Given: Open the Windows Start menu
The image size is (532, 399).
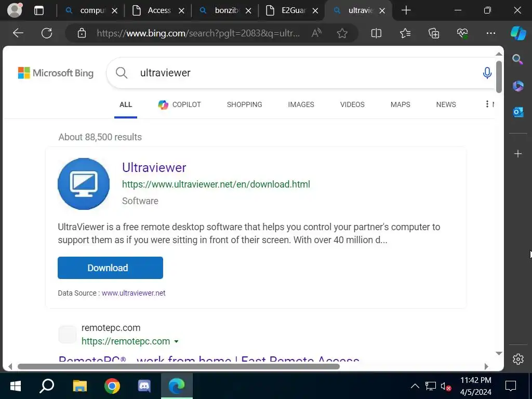Looking at the screenshot, I should point(15,386).
